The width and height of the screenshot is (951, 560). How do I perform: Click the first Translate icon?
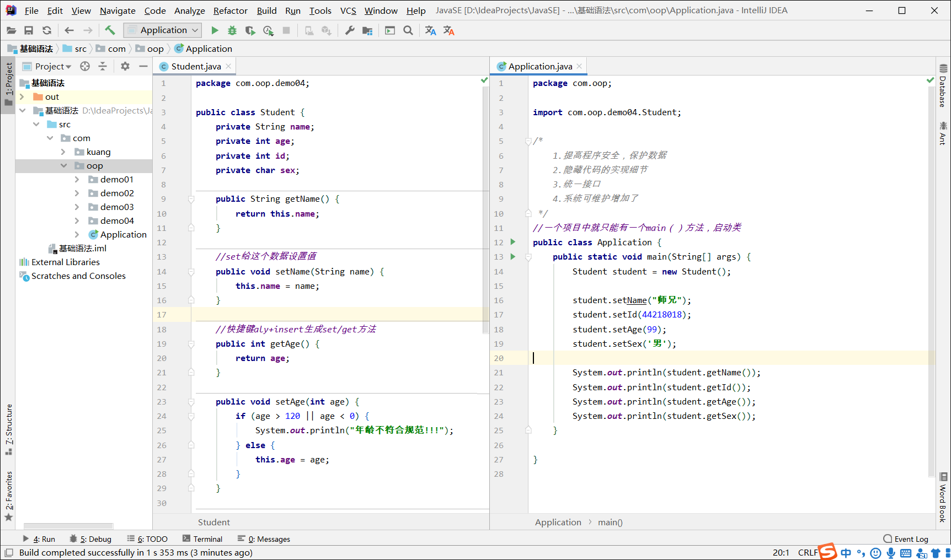(431, 30)
